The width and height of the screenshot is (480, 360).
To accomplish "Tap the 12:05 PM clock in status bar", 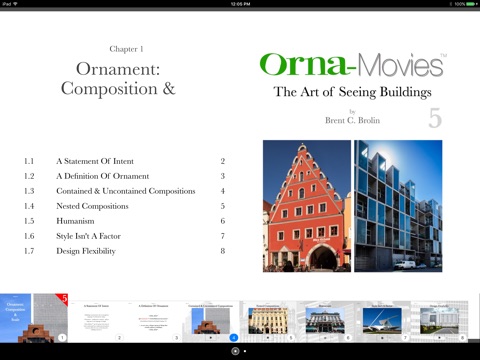I will [x=240, y=4].
